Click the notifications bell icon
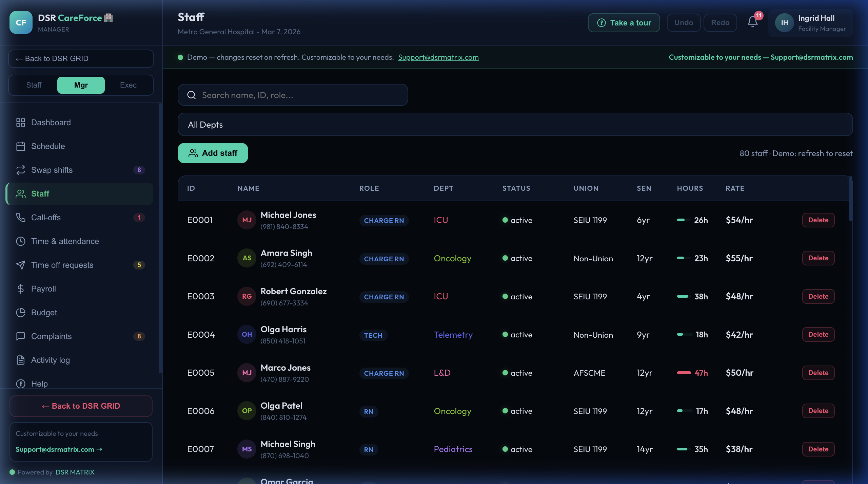868x484 pixels. tap(752, 22)
